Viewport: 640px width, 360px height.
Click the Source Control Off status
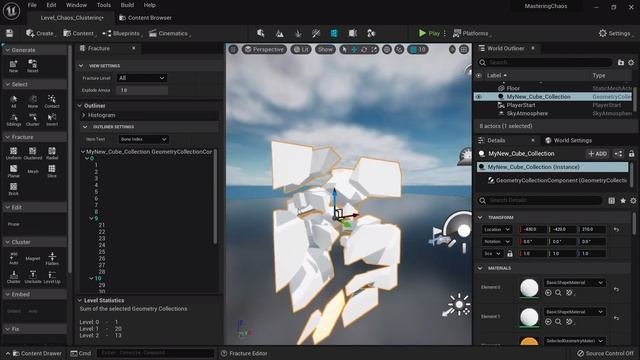(x=605, y=353)
